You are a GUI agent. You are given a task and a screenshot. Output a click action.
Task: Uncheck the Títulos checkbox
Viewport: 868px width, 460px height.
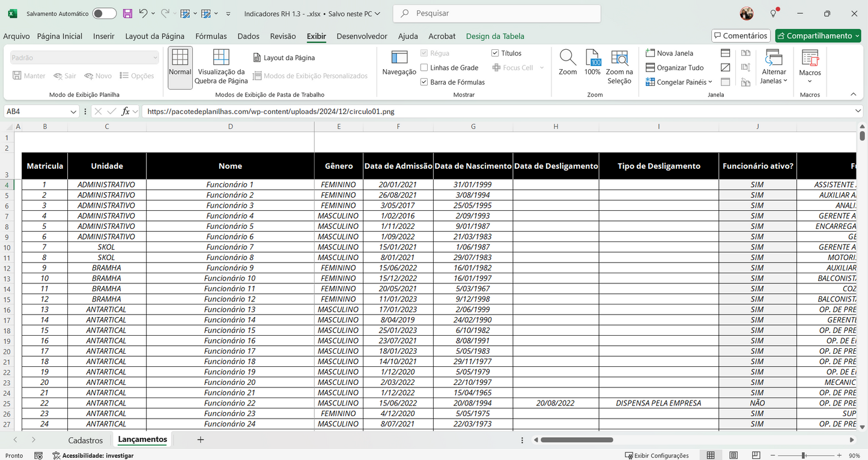click(x=495, y=53)
